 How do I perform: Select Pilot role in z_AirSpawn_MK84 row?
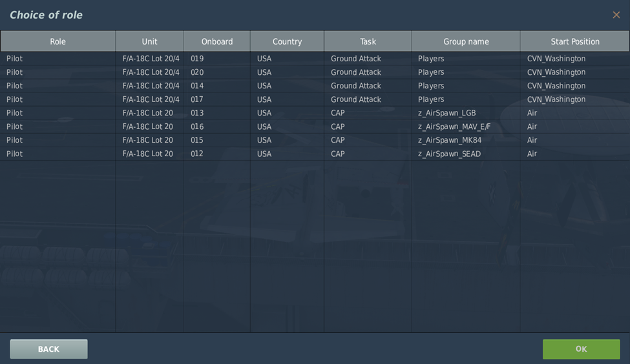click(x=14, y=140)
